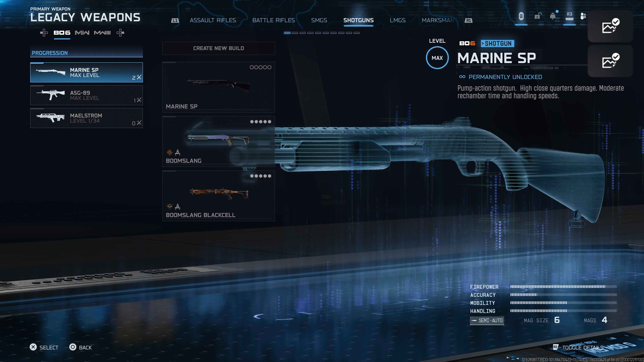644x362 pixels.
Task: Select the BO6 game filter tab
Action: (62, 33)
